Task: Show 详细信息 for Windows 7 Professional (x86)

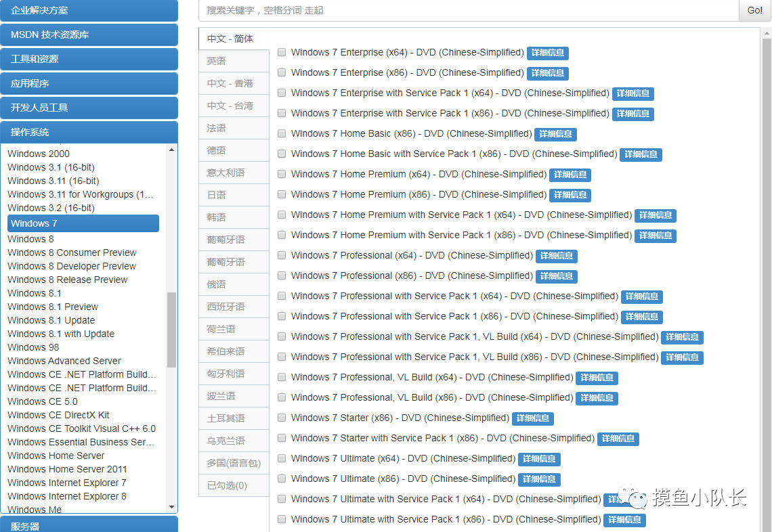Action: pos(557,276)
